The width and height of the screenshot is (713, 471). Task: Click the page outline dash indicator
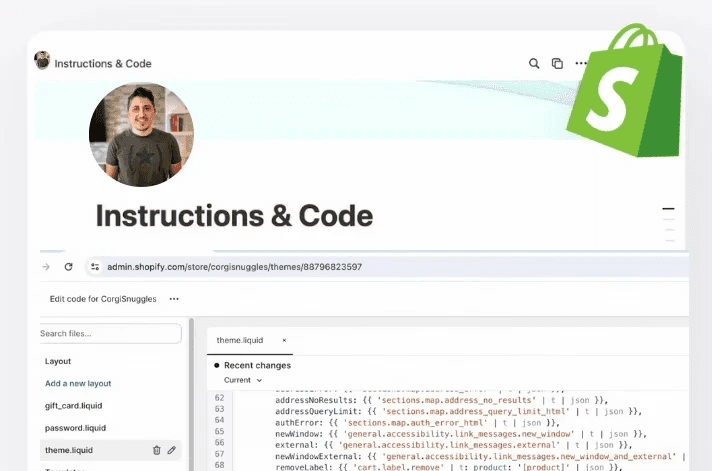(668, 209)
